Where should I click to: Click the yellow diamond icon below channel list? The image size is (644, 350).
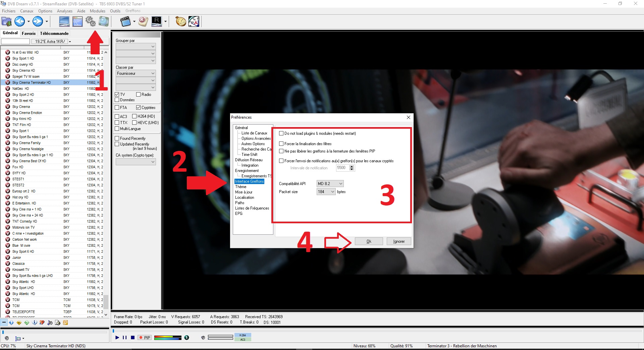coord(19,323)
